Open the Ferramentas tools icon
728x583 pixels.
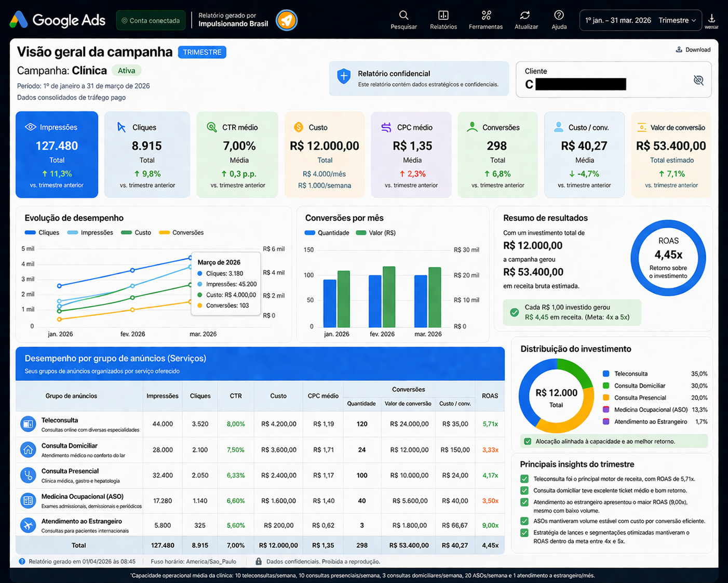click(x=486, y=16)
